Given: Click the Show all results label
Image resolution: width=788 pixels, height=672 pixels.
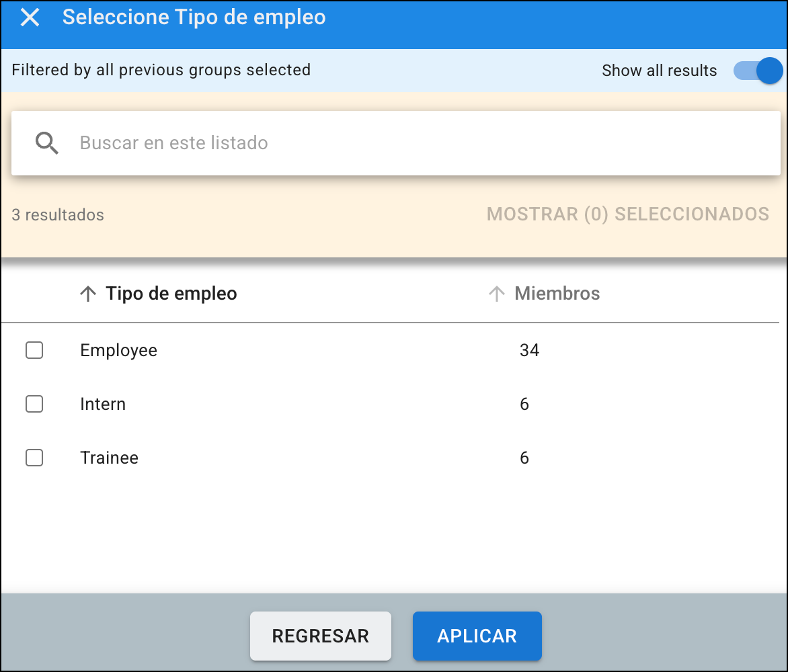Looking at the screenshot, I should pyautogui.click(x=660, y=71).
